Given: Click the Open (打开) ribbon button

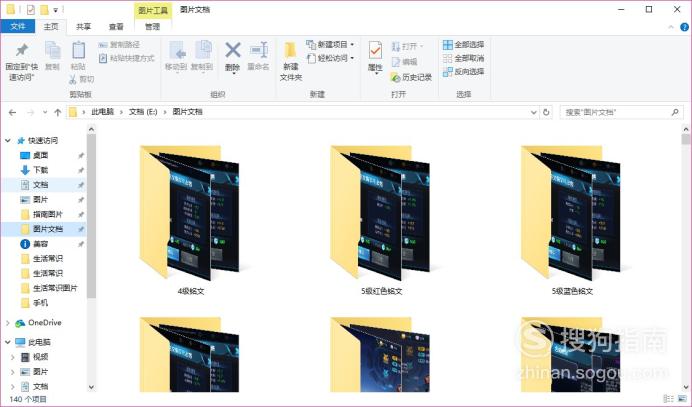Looking at the screenshot, I should click(x=407, y=46).
